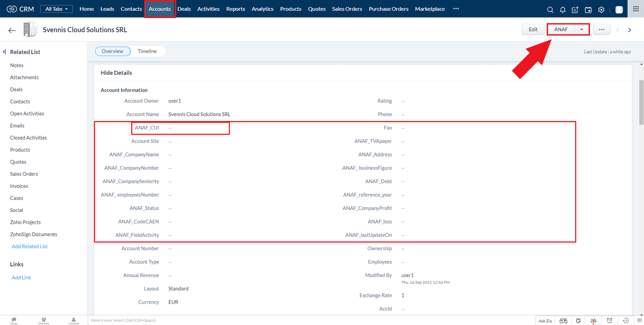The image size is (644, 325).
Task: Open the apps grid launcher
Action: 636,9
